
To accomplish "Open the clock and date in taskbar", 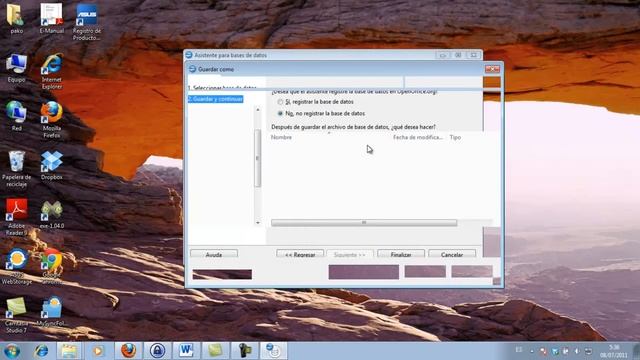I will coord(613,351).
